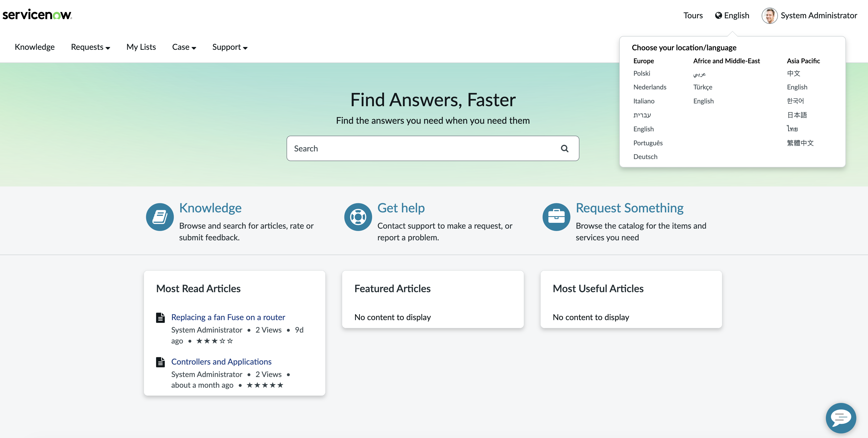Expand the Support dropdown menu
The height and width of the screenshot is (438, 868).
click(x=230, y=47)
